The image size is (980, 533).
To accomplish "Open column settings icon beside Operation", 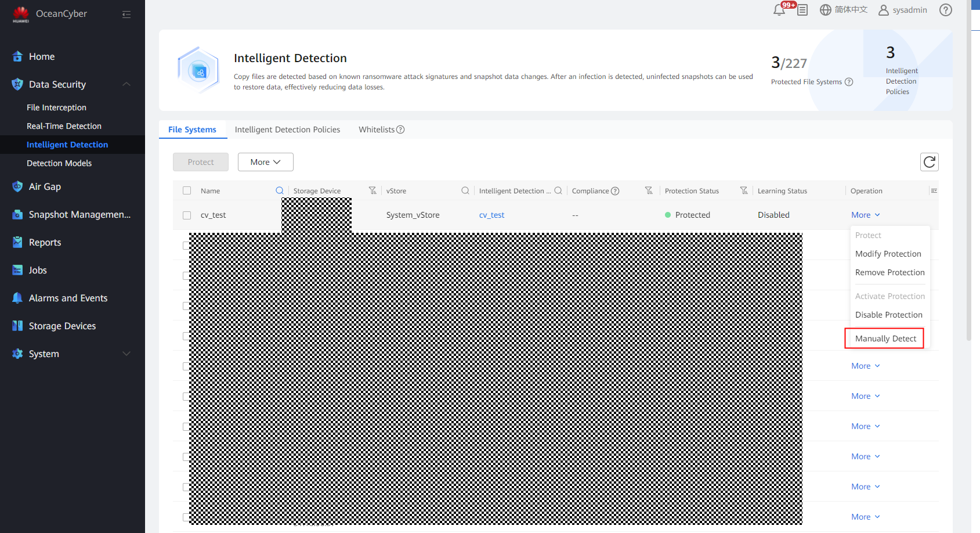I will pos(934,190).
